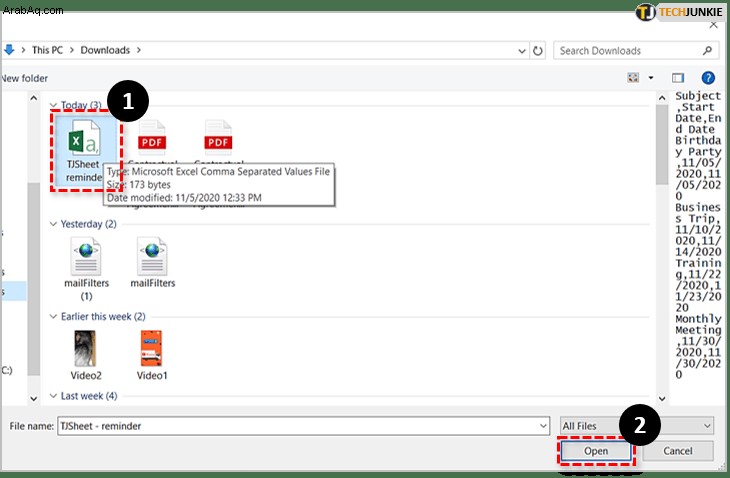
Task: Click file list scrollbar down arrow
Action: [x=662, y=398]
